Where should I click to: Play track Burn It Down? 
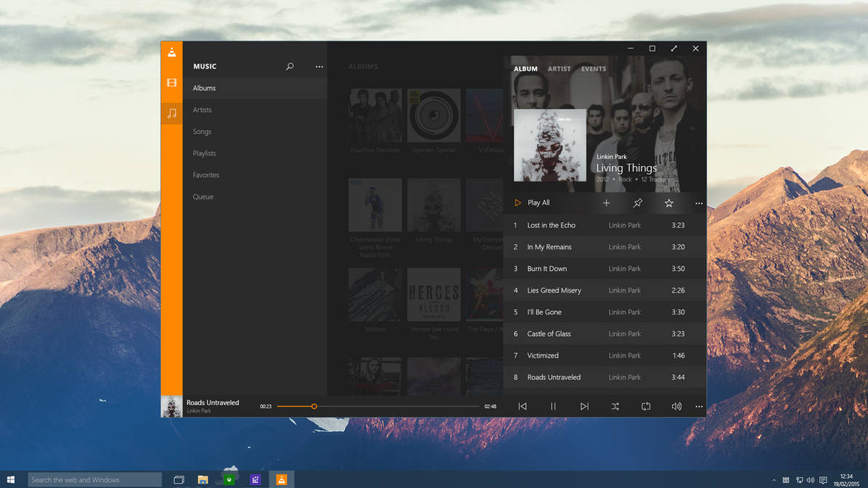click(x=605, y=269)
